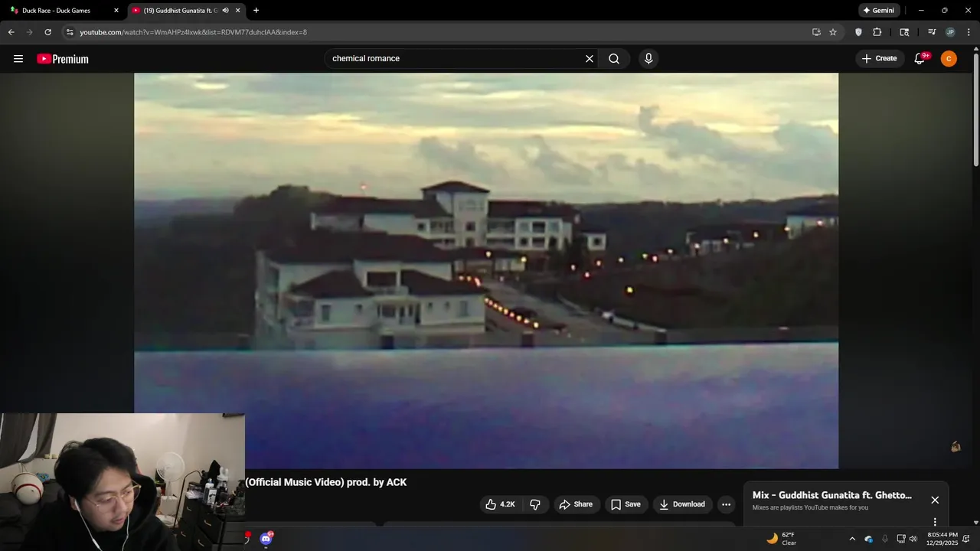
Task: Share the video
Action: click(576, 504)
